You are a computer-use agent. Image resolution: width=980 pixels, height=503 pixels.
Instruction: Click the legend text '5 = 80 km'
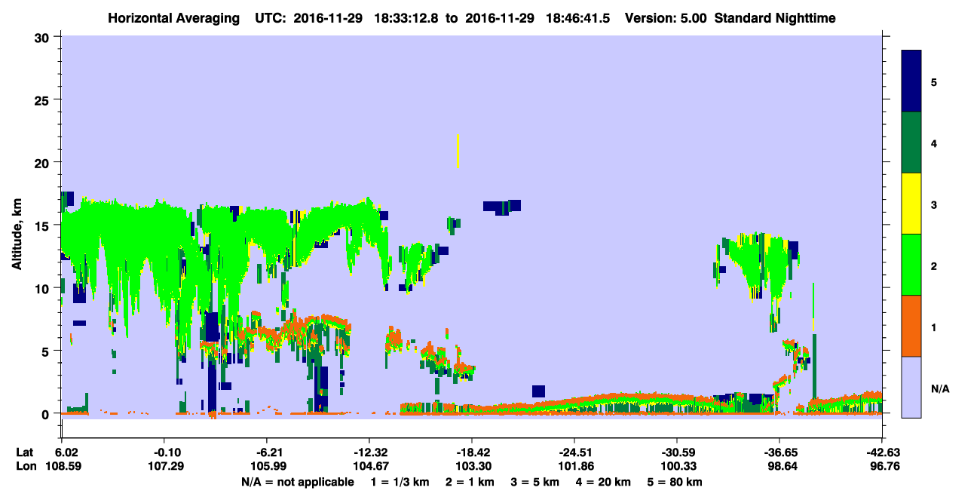[x=675, y=481]
